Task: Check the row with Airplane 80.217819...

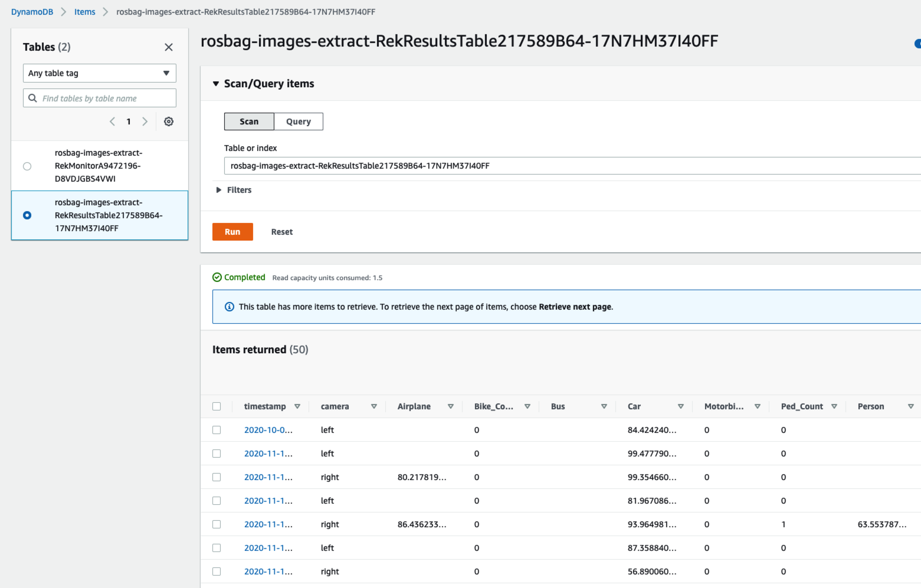Action: click(x=217, y=477)
